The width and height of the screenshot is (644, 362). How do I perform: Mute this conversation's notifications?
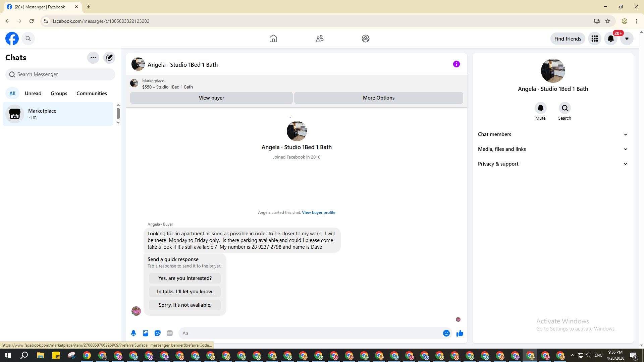540,108
